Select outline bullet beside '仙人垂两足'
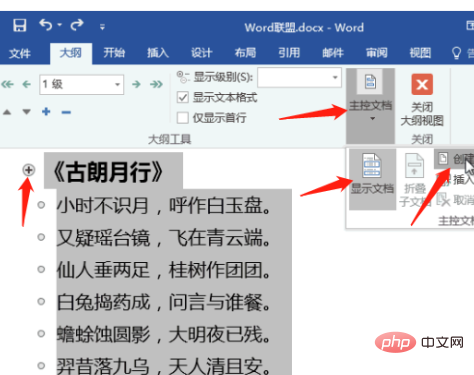This screenshot has height=375, width=474. [x=41, y=269]
